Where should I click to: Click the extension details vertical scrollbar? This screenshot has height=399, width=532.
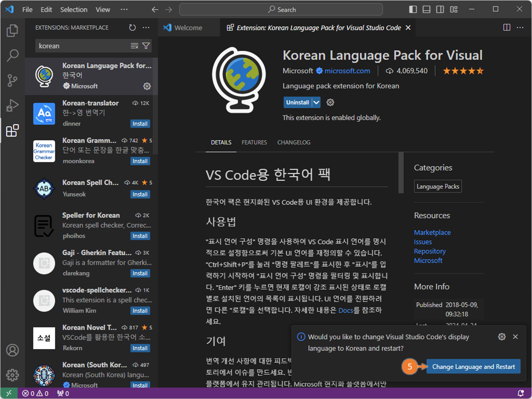(401, 173)
